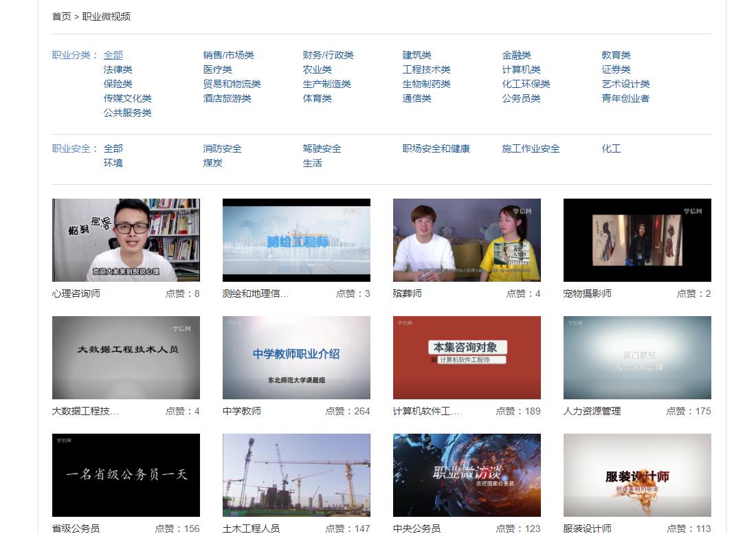Open the 职场安全和健康 filter
756x534 pixels.
(x=435, y=148)
